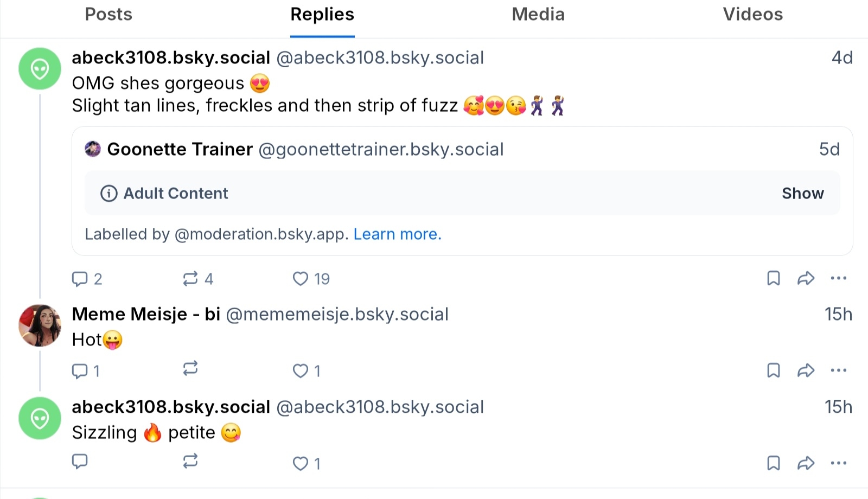This screenshot has width=868, height=499.
Task: Open the Media tab
Action: click(x=538, y=15)
